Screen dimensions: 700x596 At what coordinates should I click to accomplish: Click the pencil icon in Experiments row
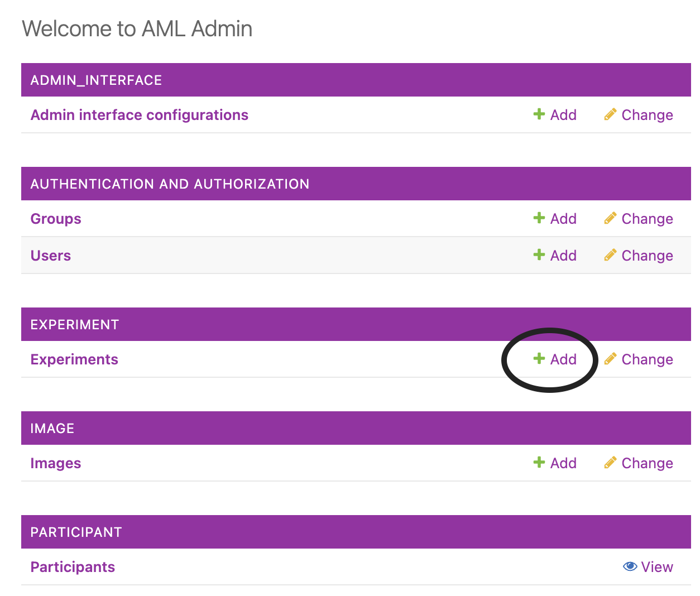pyautogui.click(x=610, y=359)
